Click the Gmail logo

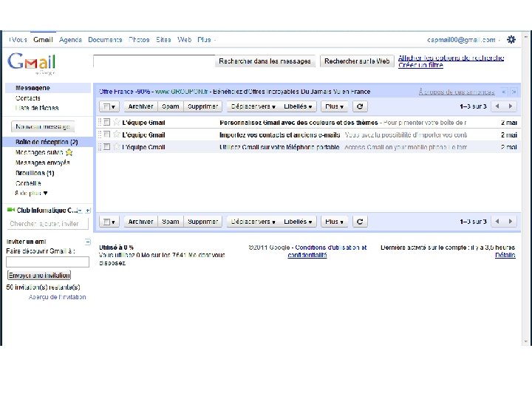pyautogui.click(x=32, y=63)
